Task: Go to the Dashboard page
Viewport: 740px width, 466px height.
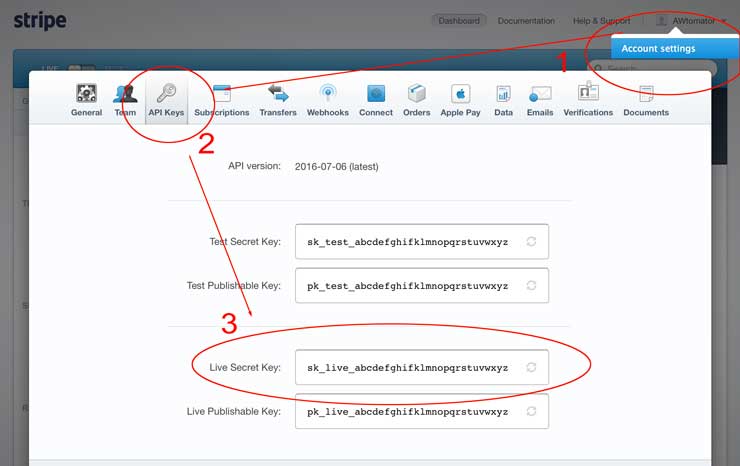Action: click(x=459, y=21)
